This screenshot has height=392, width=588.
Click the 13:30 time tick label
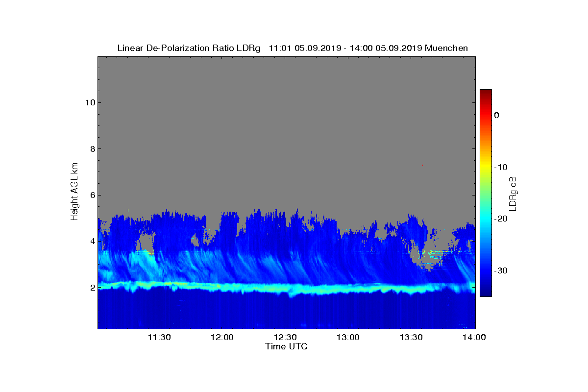[411, 337]
